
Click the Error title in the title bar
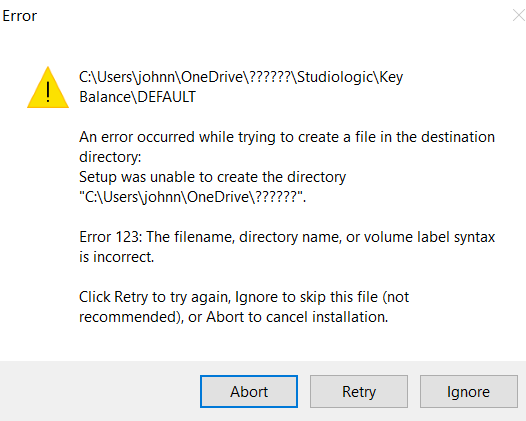point(19,16)
